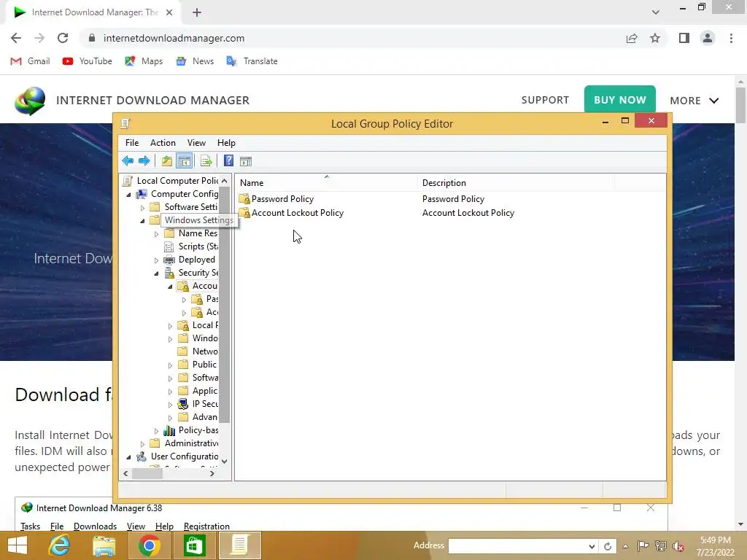The image size is (747, 560).
Task: Open a new Chrome tab
Action: coord(197,12)
